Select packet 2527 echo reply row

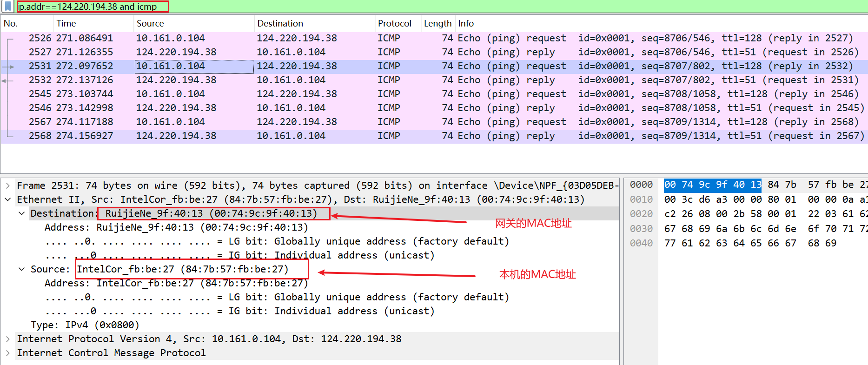434,52
